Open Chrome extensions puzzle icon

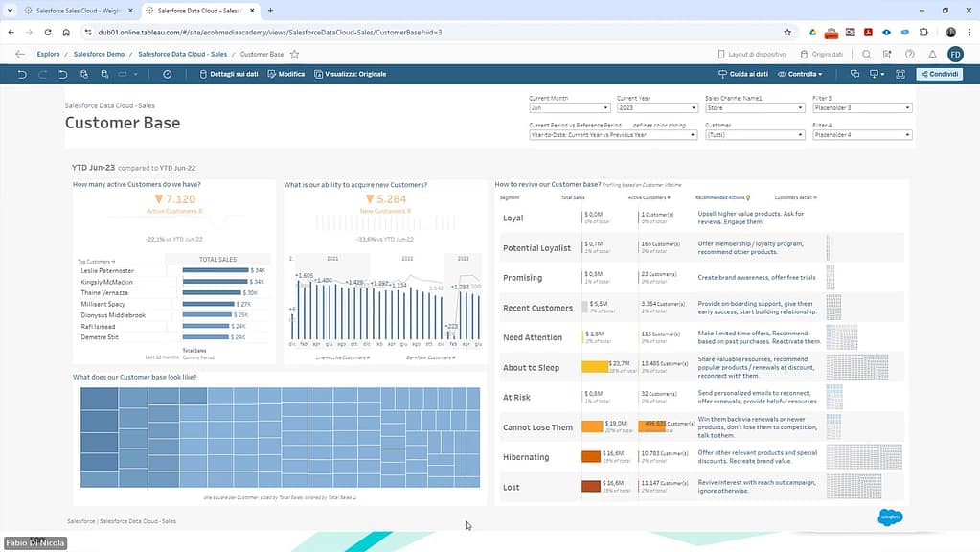point(923,32)
